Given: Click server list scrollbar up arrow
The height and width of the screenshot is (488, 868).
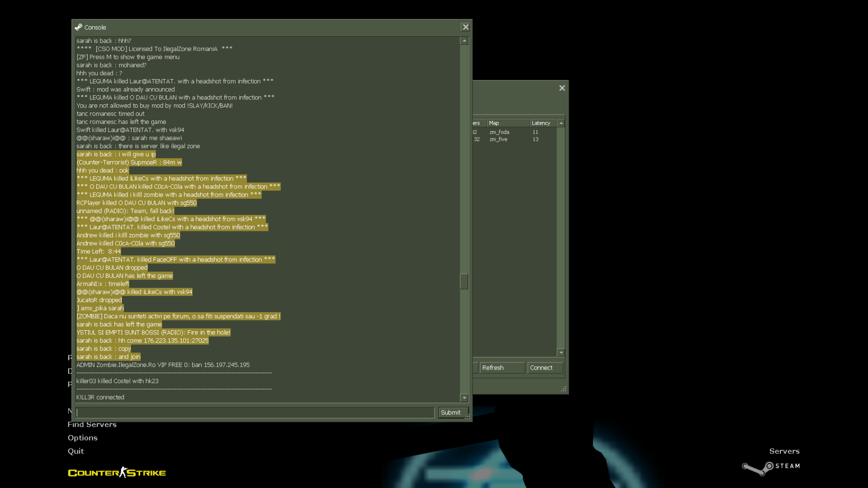Looking at the screenshot, I should point(561,123).
